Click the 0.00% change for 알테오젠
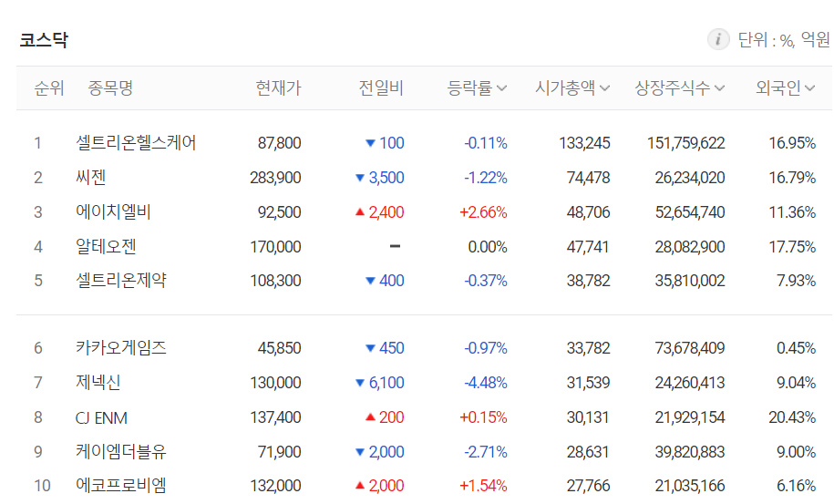Image resolution: width=834 pixels, height=504 pixels. [488, 247]
